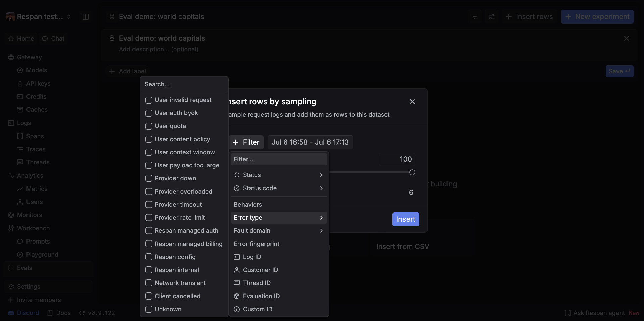Expand the Fault domain submenu
644x321 pixels.
pyautogui.click(x=279, y=231)
